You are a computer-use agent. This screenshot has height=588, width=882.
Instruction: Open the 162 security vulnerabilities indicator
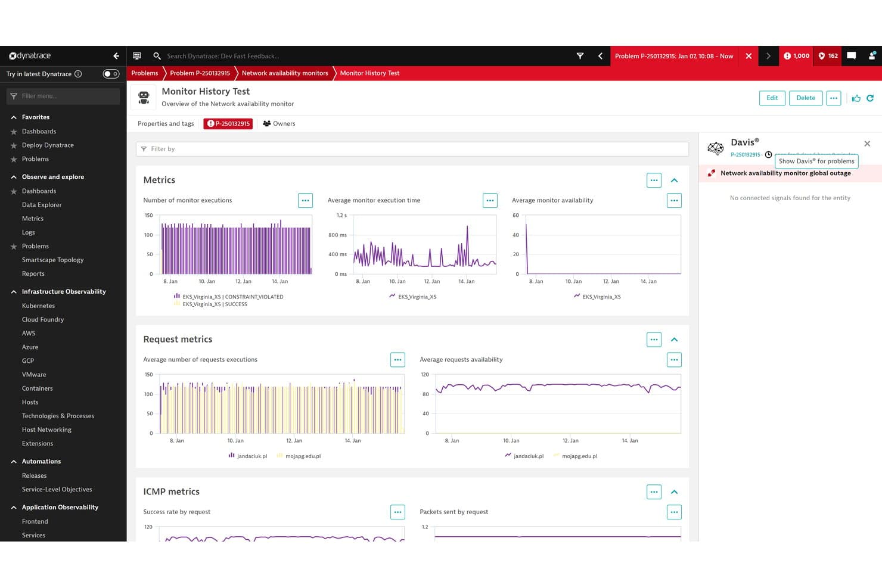[828, 56]
